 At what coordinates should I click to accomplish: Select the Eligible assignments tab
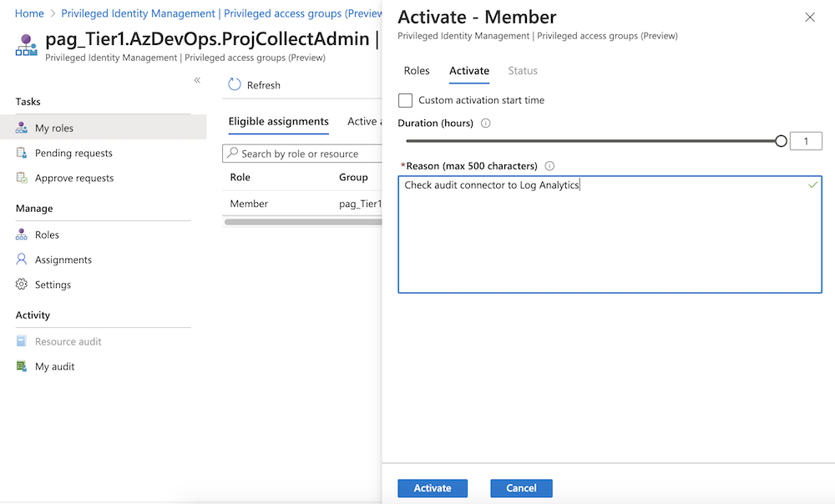point(279,121)
